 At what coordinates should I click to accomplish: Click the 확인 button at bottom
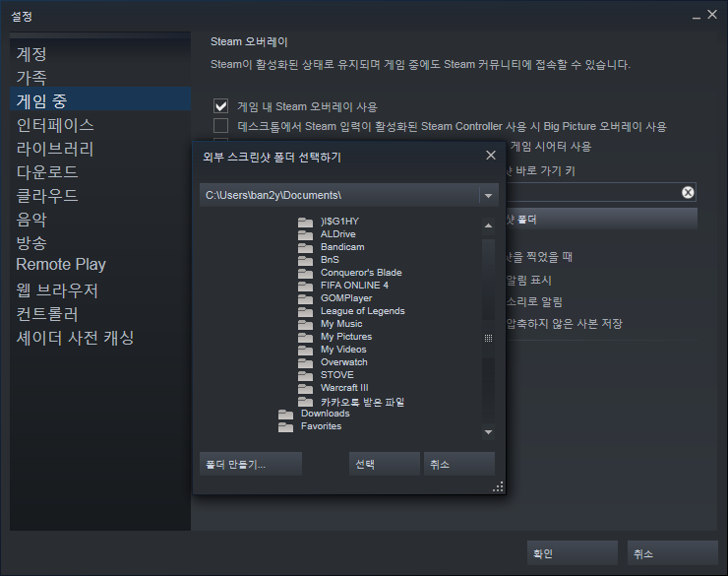[x=572, y=553]
